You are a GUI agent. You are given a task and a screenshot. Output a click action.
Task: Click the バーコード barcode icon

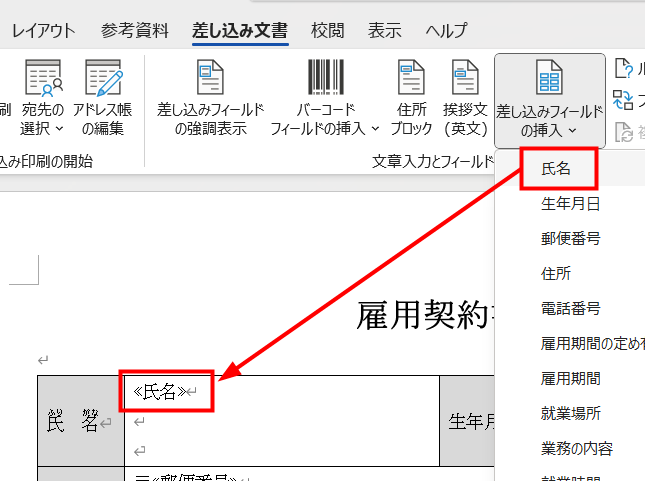pyautogui.click(x=326, y=77)
